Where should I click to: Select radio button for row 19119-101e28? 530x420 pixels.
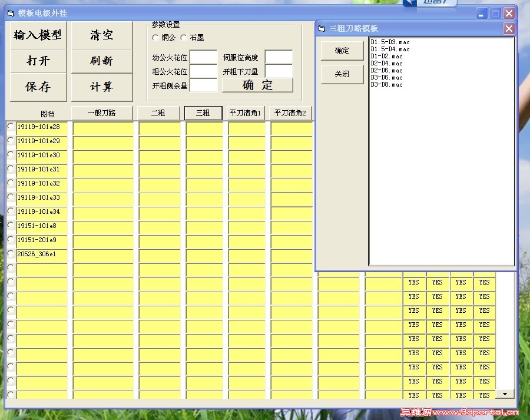pos(11,127)
